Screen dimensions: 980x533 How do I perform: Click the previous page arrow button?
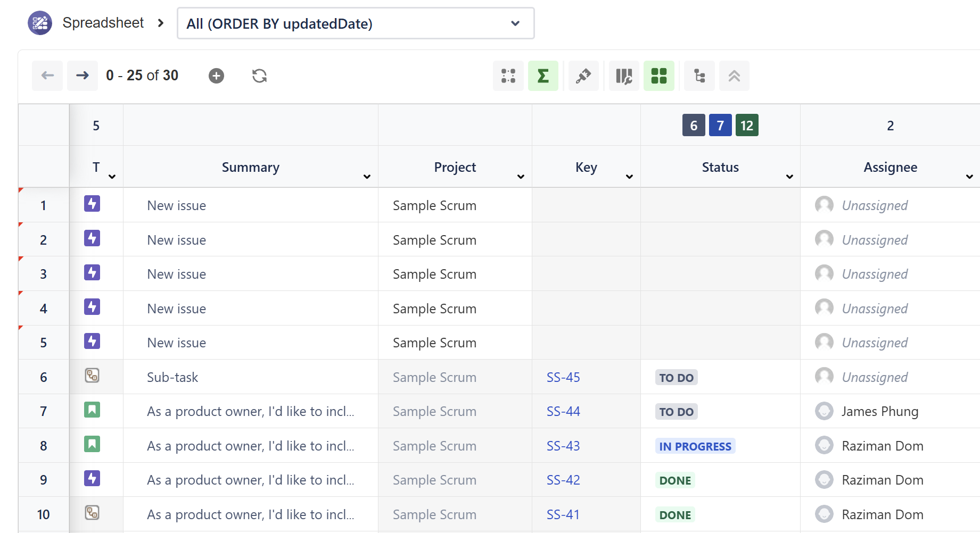[x=47, y=76]
